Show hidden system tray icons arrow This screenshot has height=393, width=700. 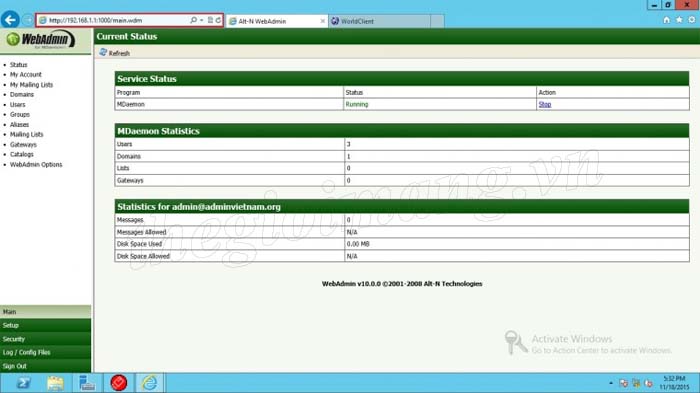click(611, 383)
